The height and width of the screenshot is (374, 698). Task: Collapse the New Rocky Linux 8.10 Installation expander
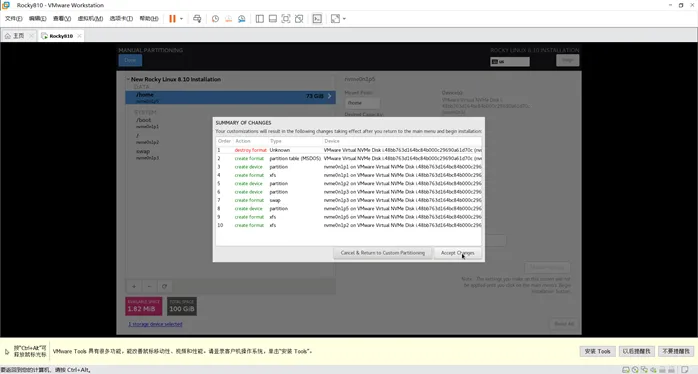128,79
